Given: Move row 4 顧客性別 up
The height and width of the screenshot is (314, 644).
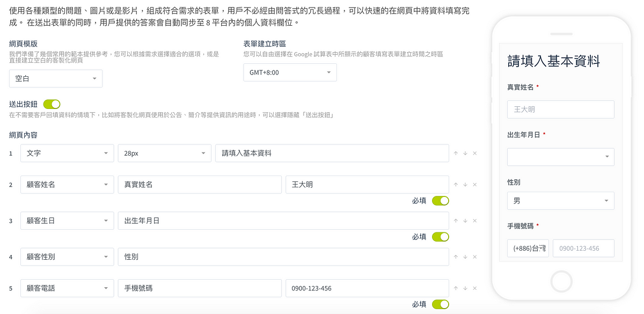Looking at the screenshot, I should pos(456,257).
